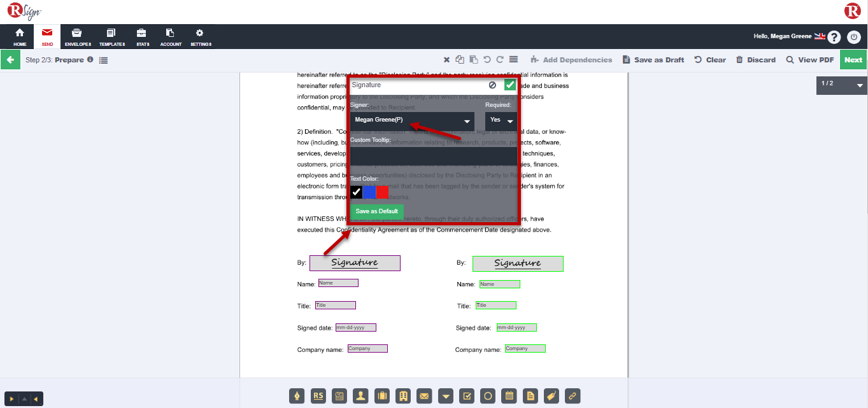Open the page 1 / 2 selector dropdown

pyautogui.click(x=841, y=84)
